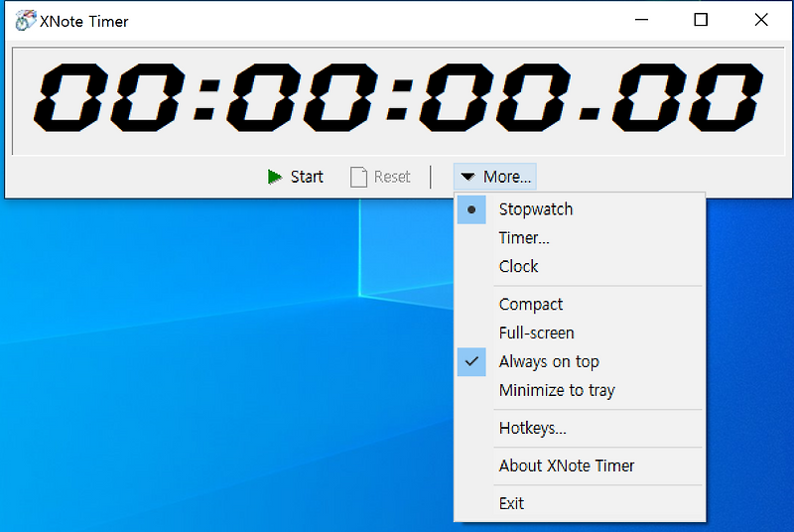
Task: Open the Timer... menu entry
Action: [x=580, y=238]
